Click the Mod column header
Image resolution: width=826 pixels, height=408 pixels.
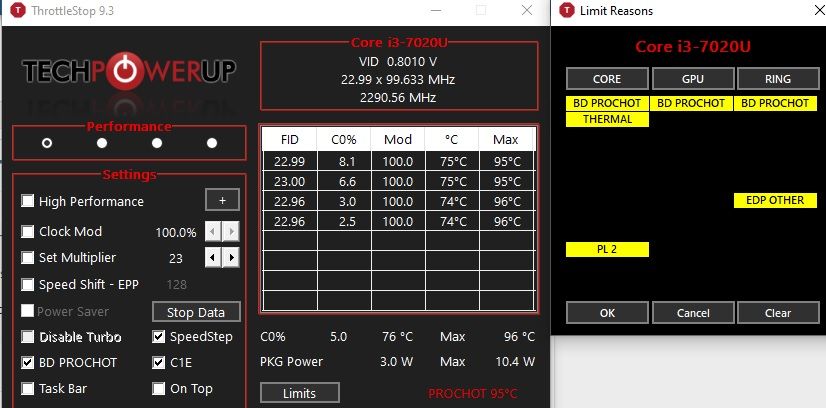[398, 140]
